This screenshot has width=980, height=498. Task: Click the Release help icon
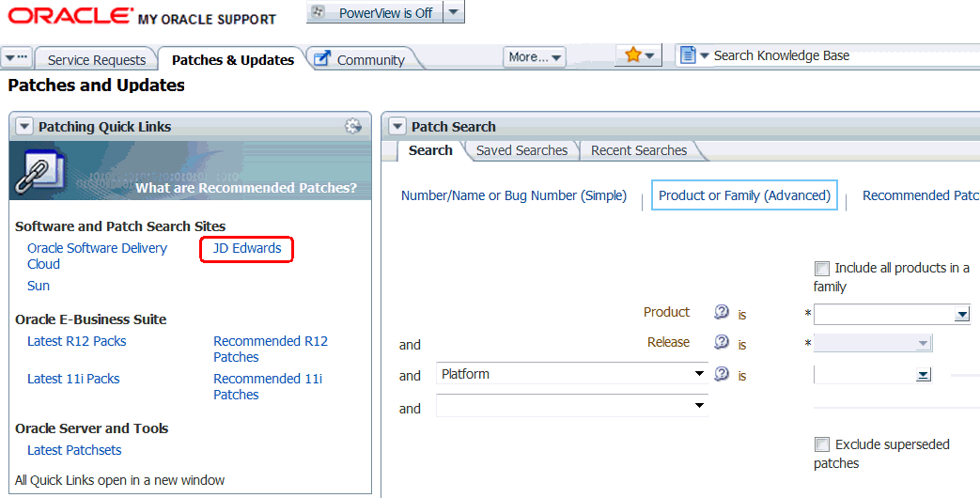[x=722, y=342]
